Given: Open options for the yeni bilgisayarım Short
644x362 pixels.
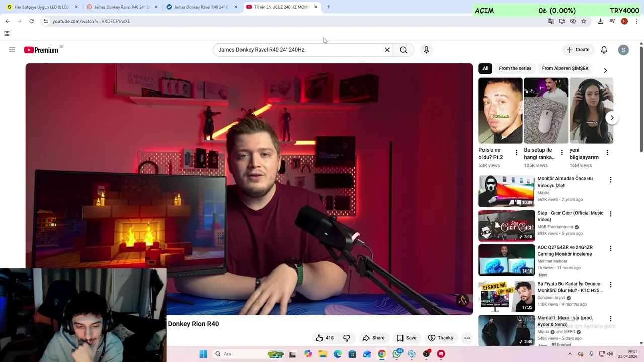Looking at the screenshot, I should (x=607, y=153).
